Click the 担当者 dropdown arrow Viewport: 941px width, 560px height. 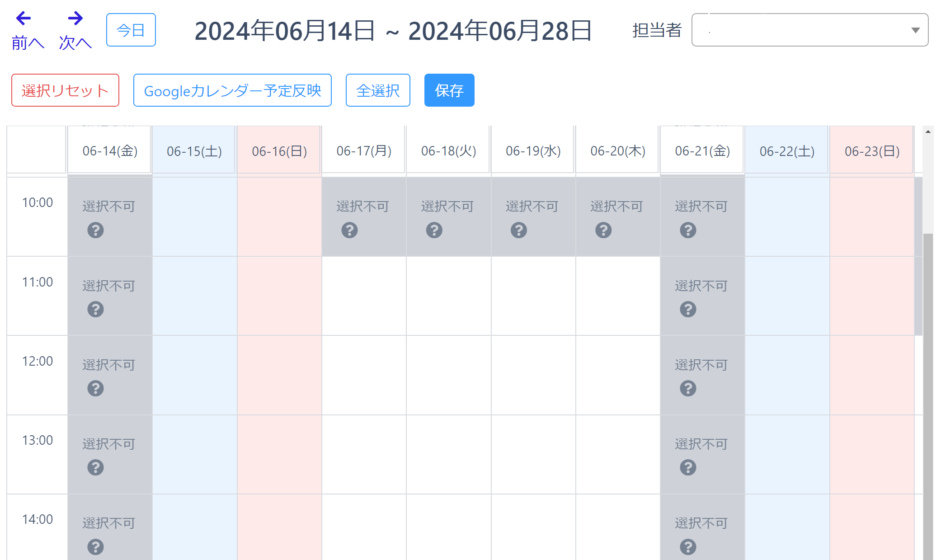[915, 30]
